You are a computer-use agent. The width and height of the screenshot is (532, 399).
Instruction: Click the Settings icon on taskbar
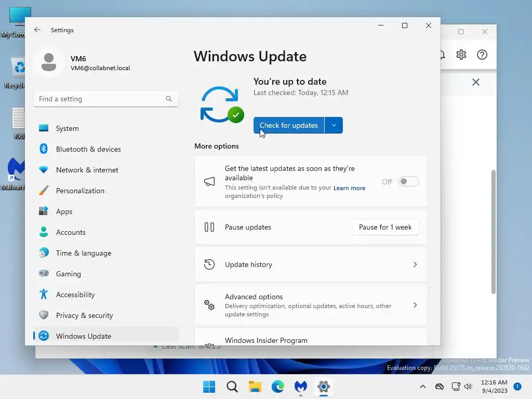click(324, 387)
